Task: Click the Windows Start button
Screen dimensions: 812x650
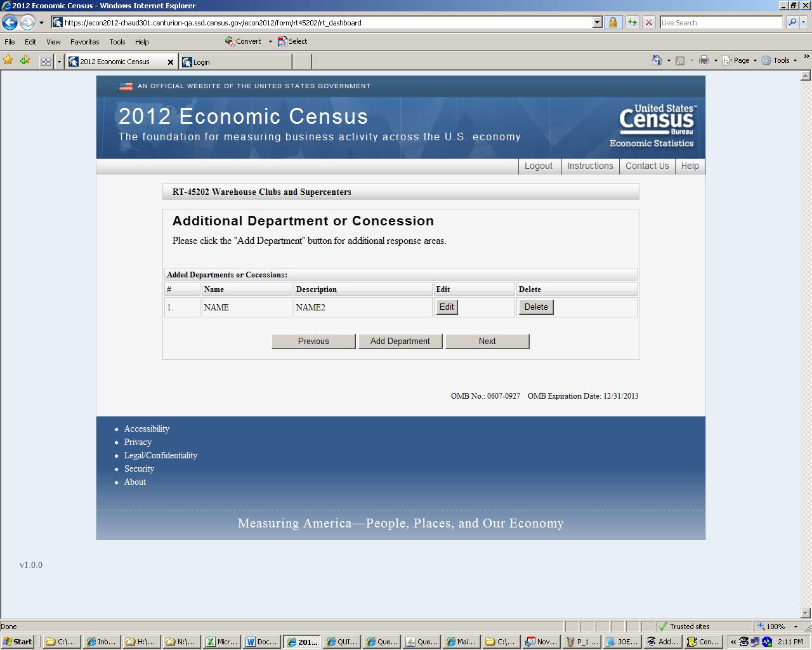Action: 18,642
